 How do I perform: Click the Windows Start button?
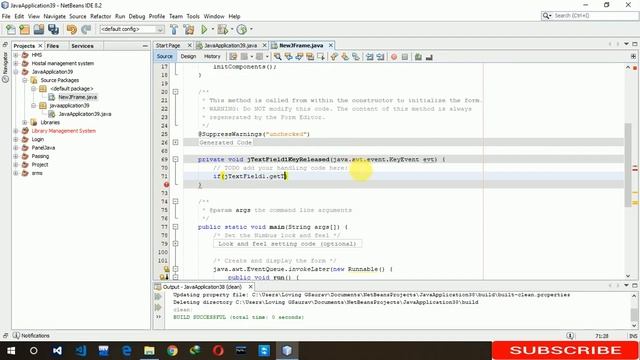click(11, 351)
